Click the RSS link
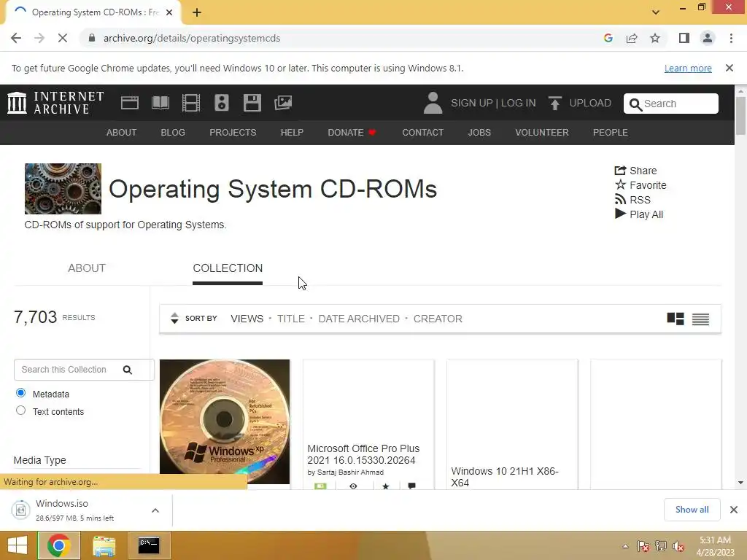The width and height of the screenshot is (747, 560). [632, 200]
